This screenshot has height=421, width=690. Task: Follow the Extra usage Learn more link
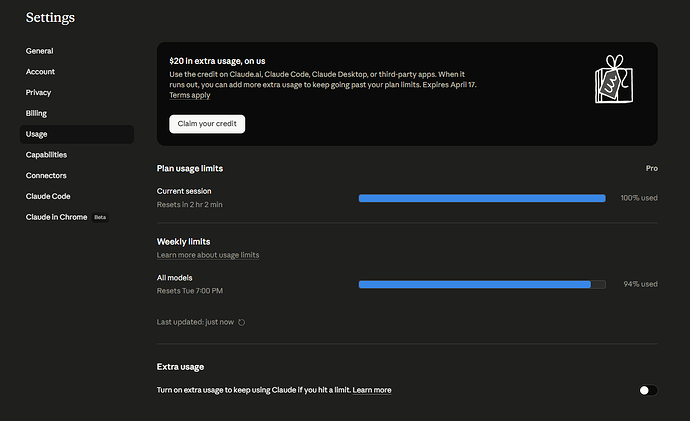point(372,390)
